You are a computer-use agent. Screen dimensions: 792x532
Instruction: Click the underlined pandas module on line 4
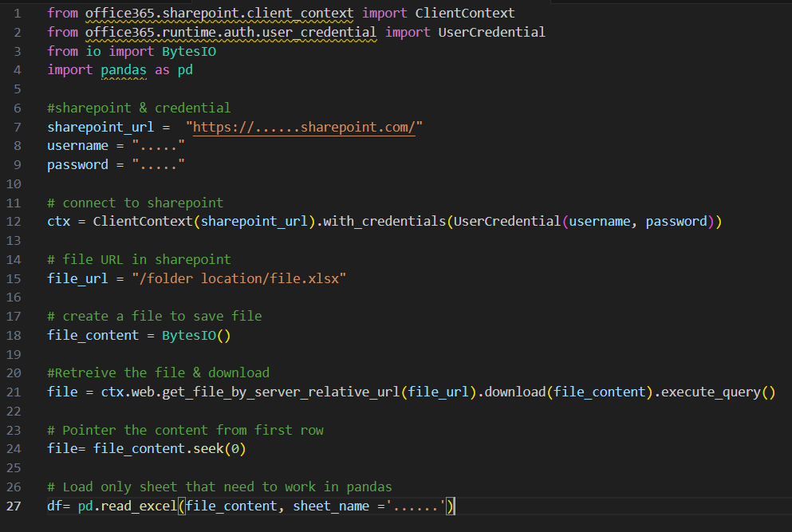pos(124,69)
